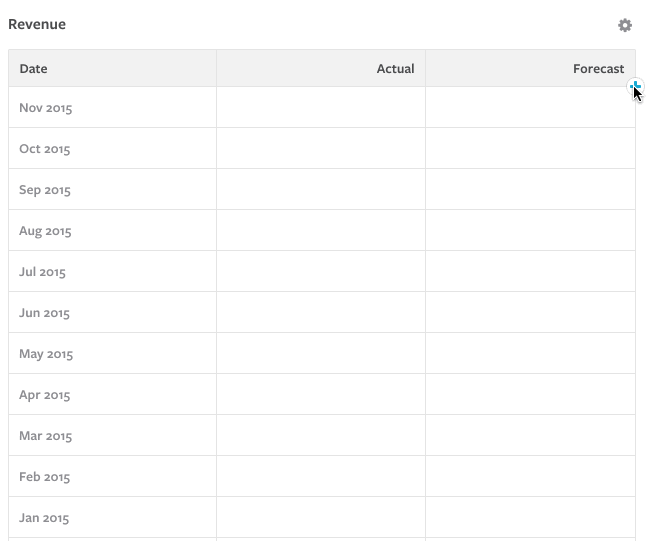Click the Forecast column header
This screenshot has height=541, width=648.
[x=598, y=69]
